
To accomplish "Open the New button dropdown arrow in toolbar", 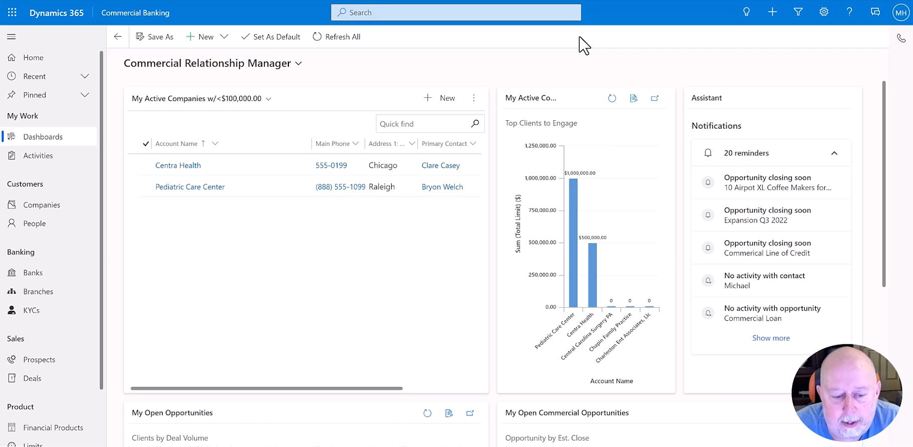I will tap(224, 37).
